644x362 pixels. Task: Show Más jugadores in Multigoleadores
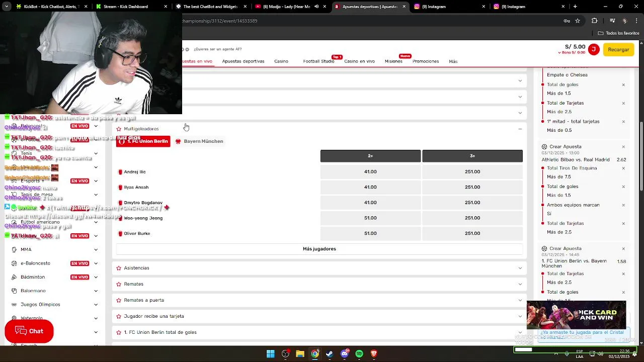[319, 249]
